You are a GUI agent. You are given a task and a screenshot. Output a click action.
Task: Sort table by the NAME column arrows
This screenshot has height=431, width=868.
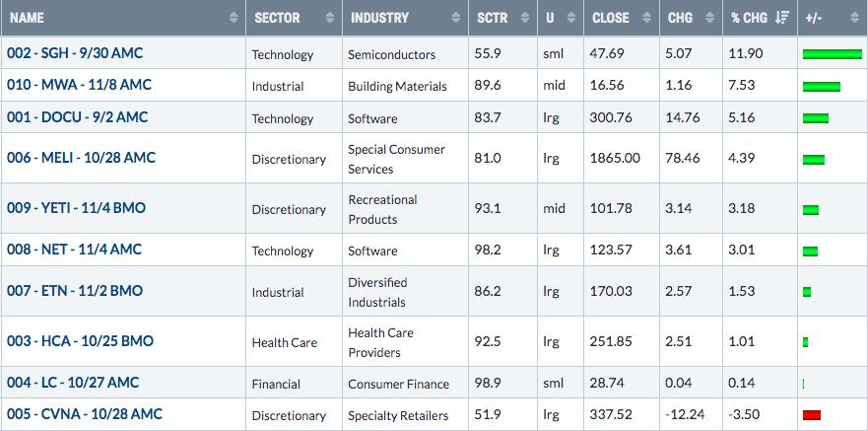pyautogui.click(x=234, y=18)
